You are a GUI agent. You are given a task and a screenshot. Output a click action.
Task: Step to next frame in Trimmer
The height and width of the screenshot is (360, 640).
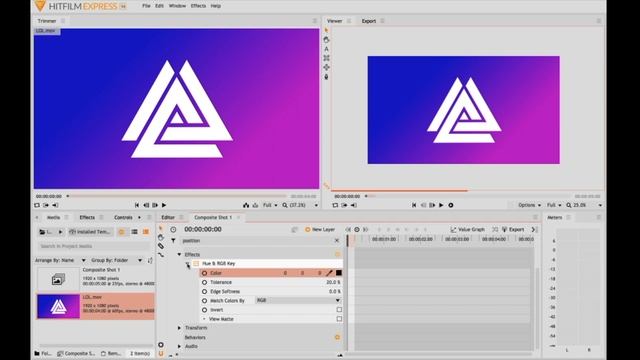155,205
